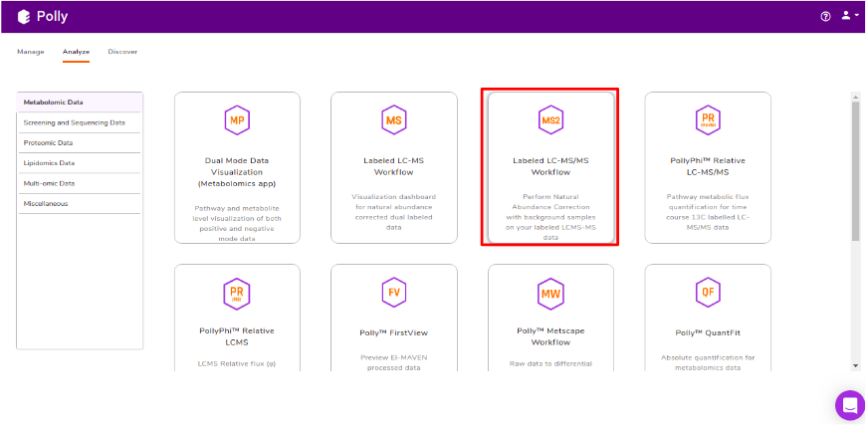Screen dimensions: 868x428
Task: Click the PR icon of PollyPhi Relative LCMS
Action: pyautogui.click(x=237, y=294)
